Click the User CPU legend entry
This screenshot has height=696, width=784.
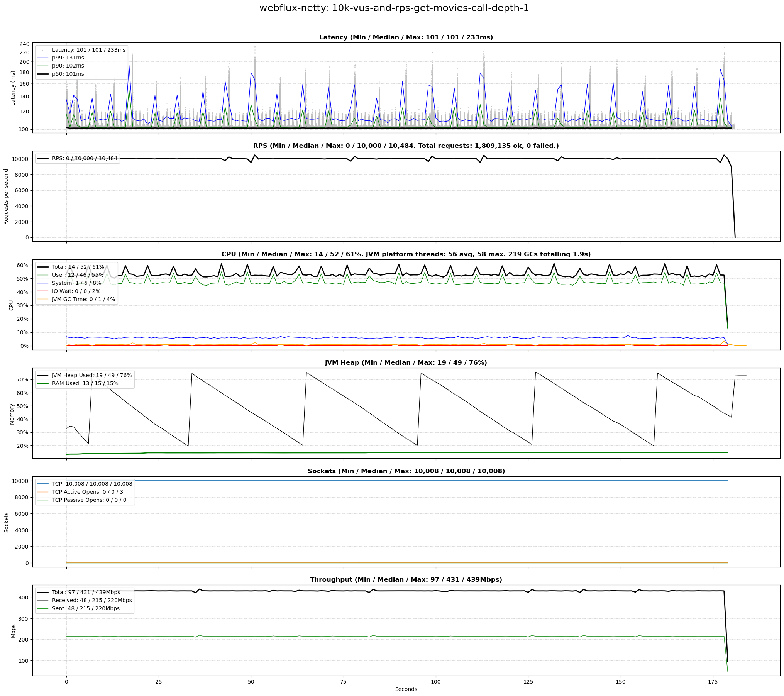pyautogui.click(x=78, y=275)
